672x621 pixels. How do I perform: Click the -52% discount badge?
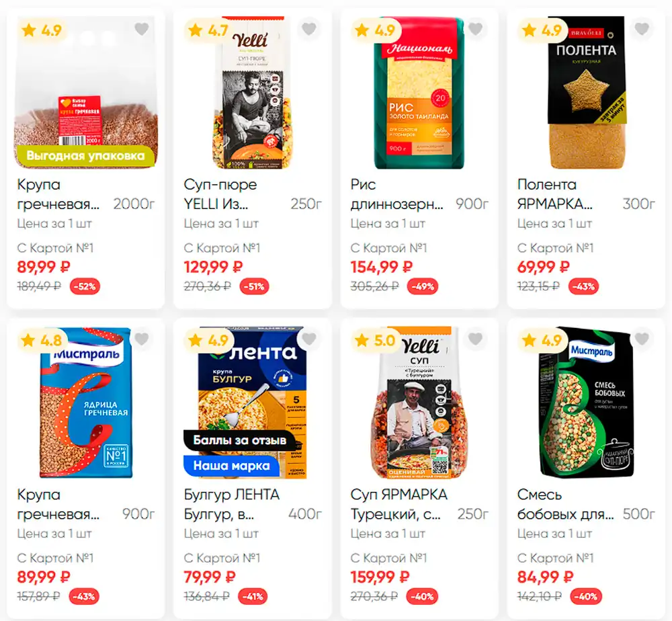point(85,287)
